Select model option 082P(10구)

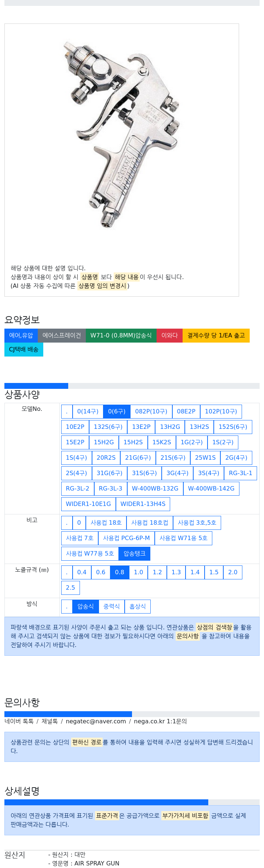(x=151, y=412)
